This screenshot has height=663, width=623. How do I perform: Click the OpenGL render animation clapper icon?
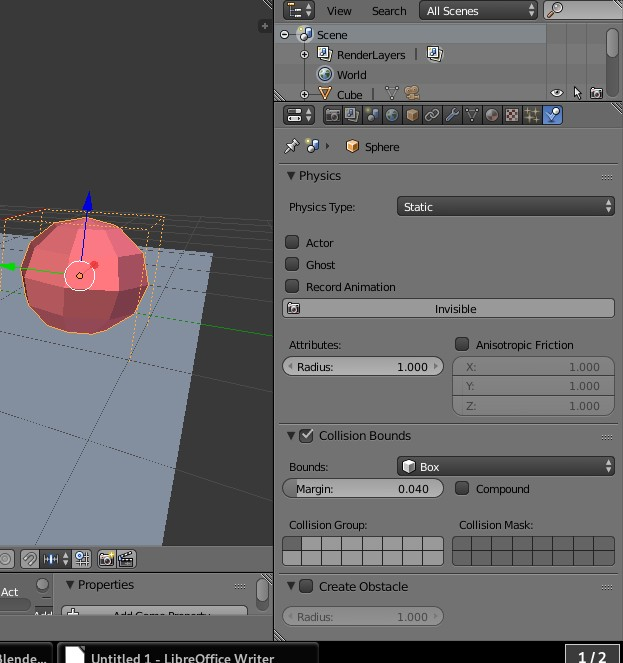(x=126, y=559)
